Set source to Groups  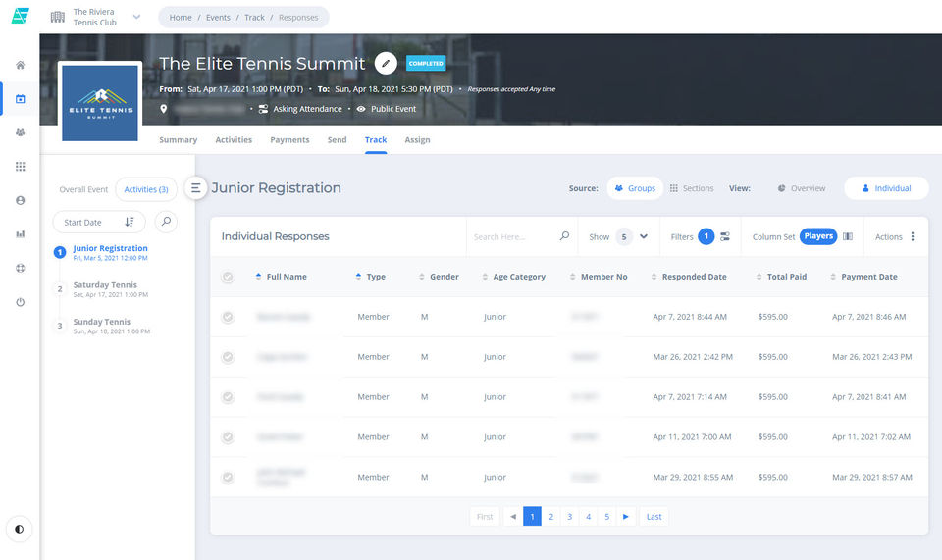pyautogui.click(x=635, y=188)
